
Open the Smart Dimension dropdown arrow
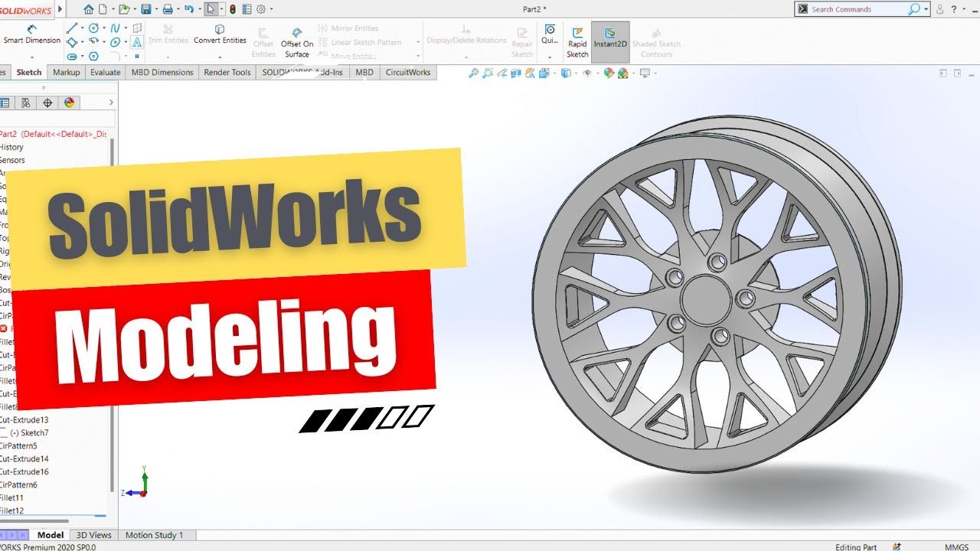click(x=31, y=57)
